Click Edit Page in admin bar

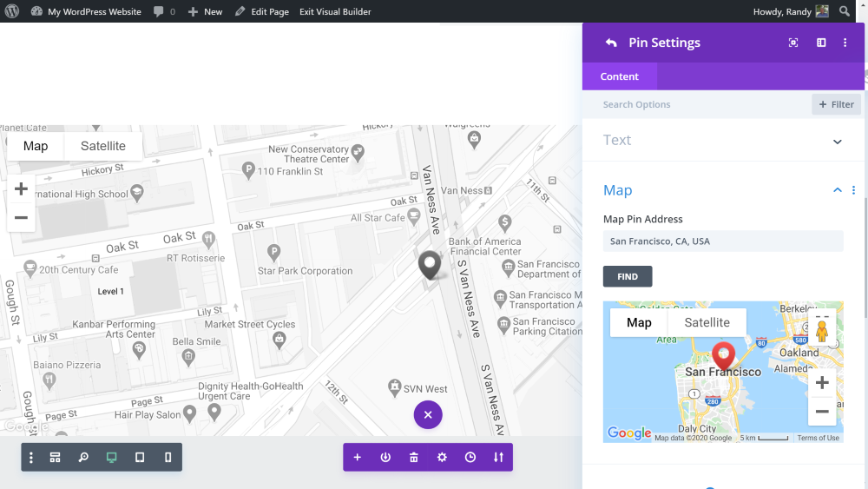pyautogui.click(x=262, y=11)
